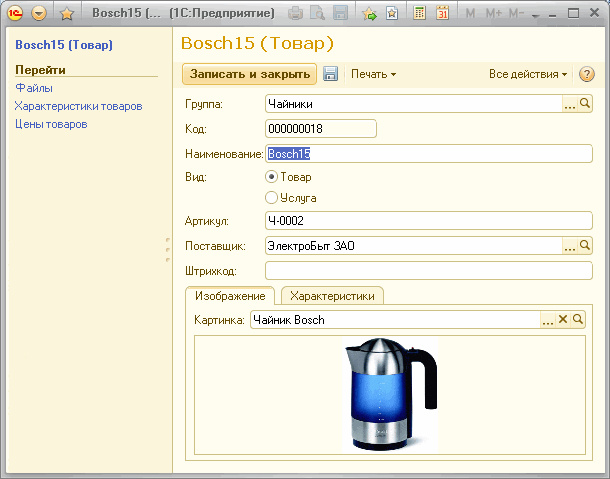Click the printer icon in title bar

tap(295, 14)
